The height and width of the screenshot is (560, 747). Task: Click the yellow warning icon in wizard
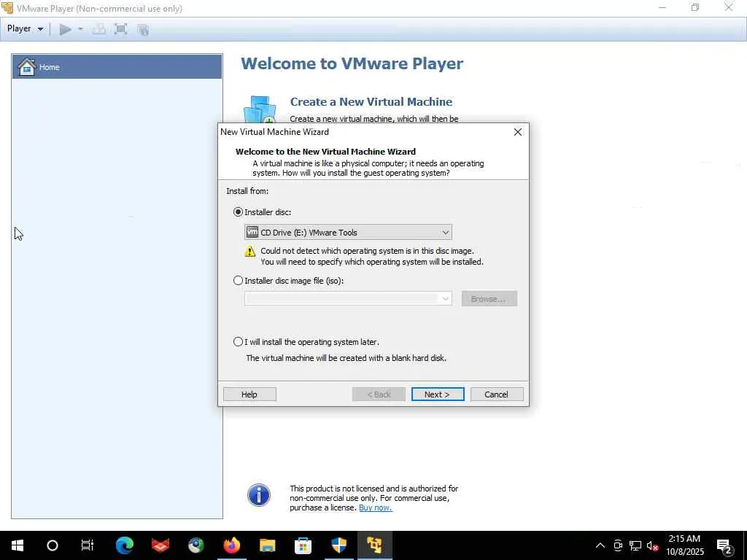249,252
